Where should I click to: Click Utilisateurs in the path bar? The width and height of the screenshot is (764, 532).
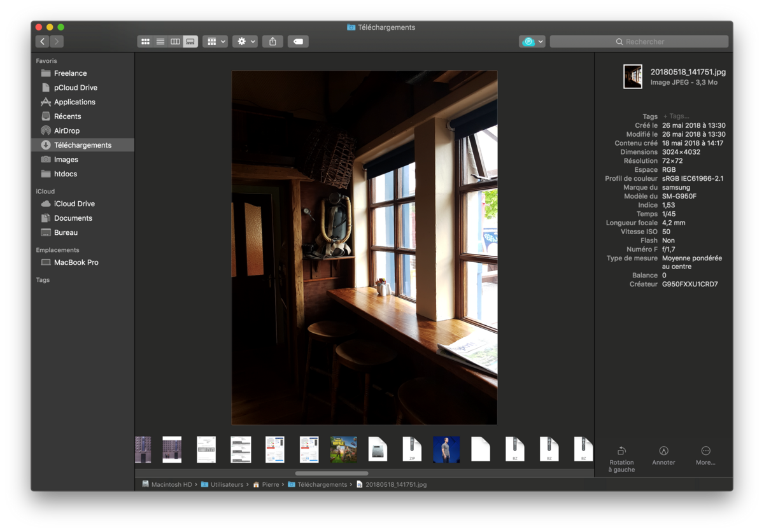tap(222, 484)
